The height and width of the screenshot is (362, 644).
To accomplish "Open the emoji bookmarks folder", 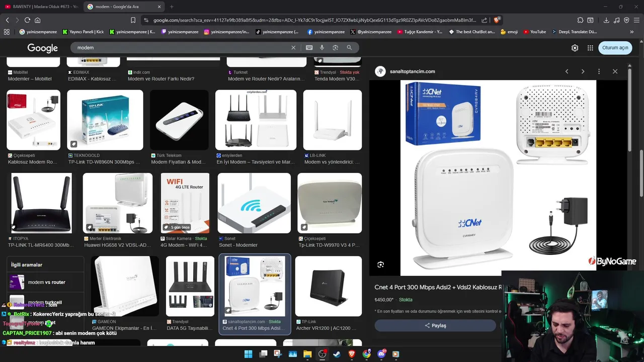I will [x=509, y=32].
